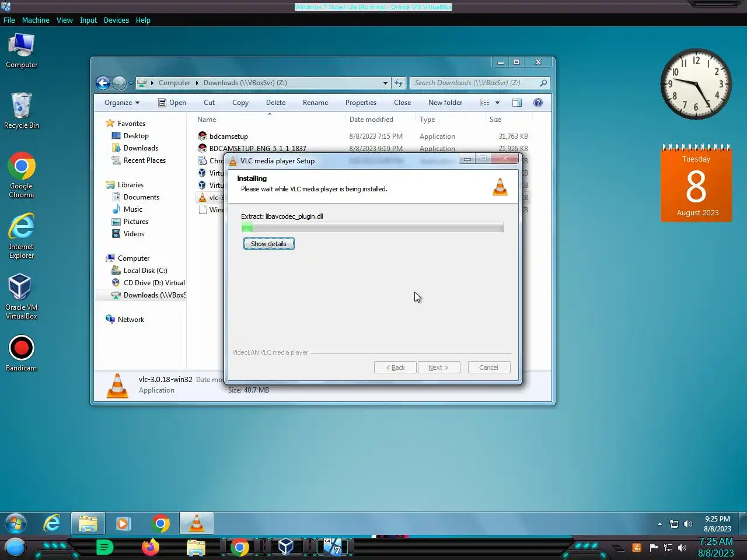Click the orange calendar gadget
The height and width of the screenshot is (560, 747).
pyautogui.click(x=696, y=184)
